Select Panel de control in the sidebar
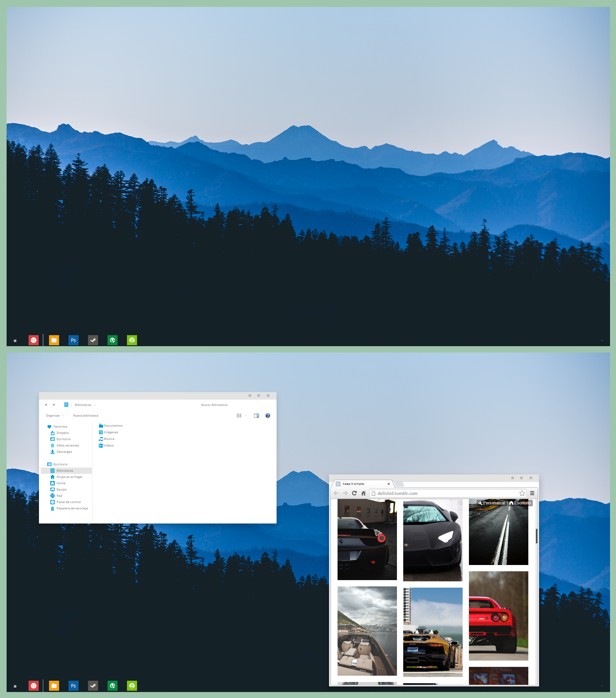 [x=69, y=501]
